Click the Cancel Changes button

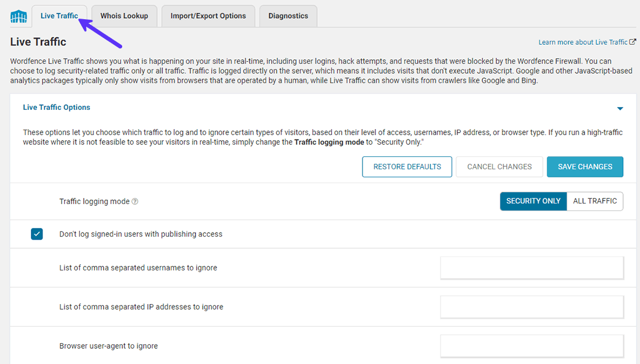coord(499,167)
